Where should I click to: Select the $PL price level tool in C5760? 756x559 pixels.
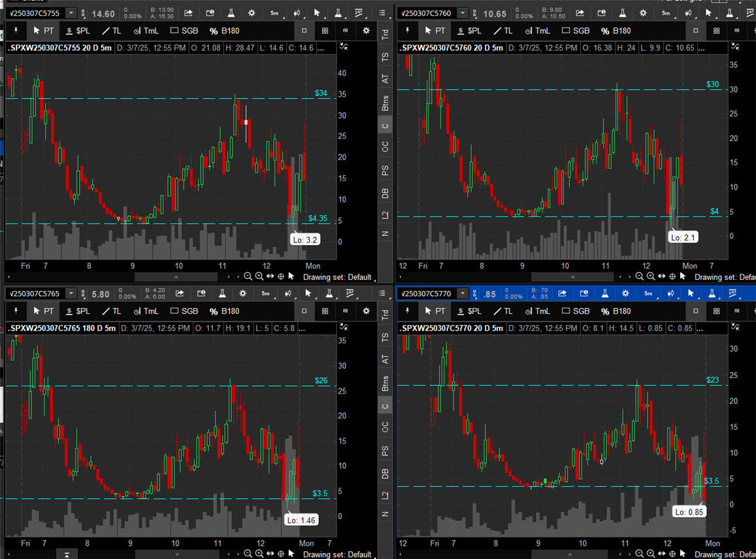click(x=468, y=31)
